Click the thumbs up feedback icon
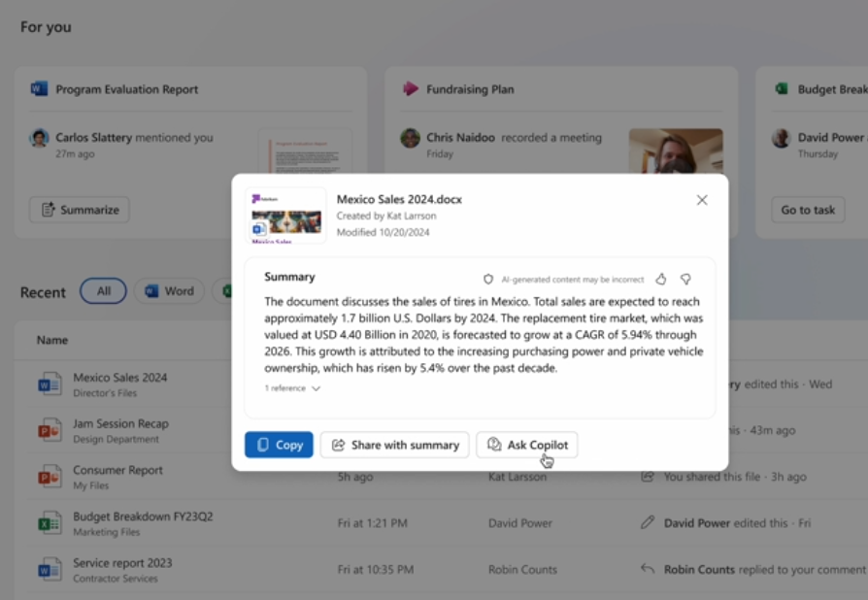This screenshot has width=868, height=600. click(x=661, y=279)
